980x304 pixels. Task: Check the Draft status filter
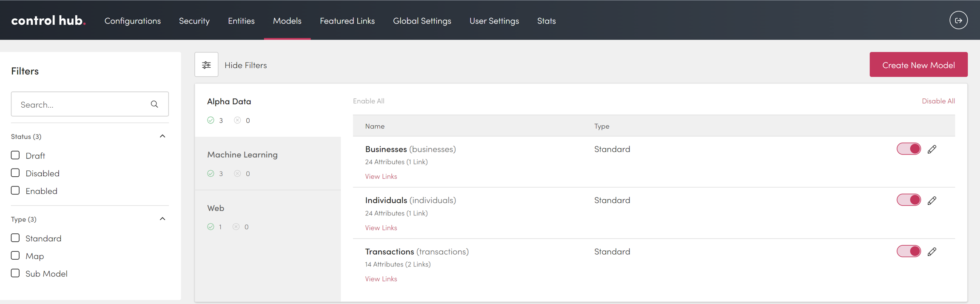[x=16, y=155]
